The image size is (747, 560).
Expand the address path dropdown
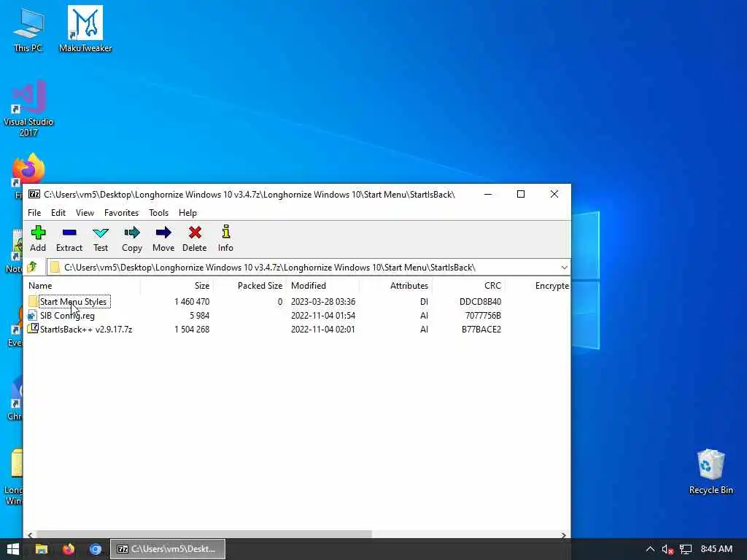coord(564,267)
